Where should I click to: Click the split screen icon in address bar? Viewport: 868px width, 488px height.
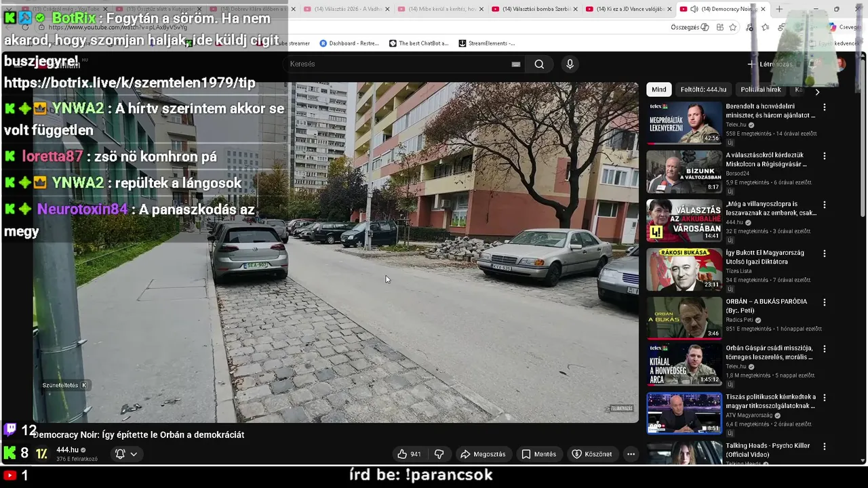(x=719, y=27)
